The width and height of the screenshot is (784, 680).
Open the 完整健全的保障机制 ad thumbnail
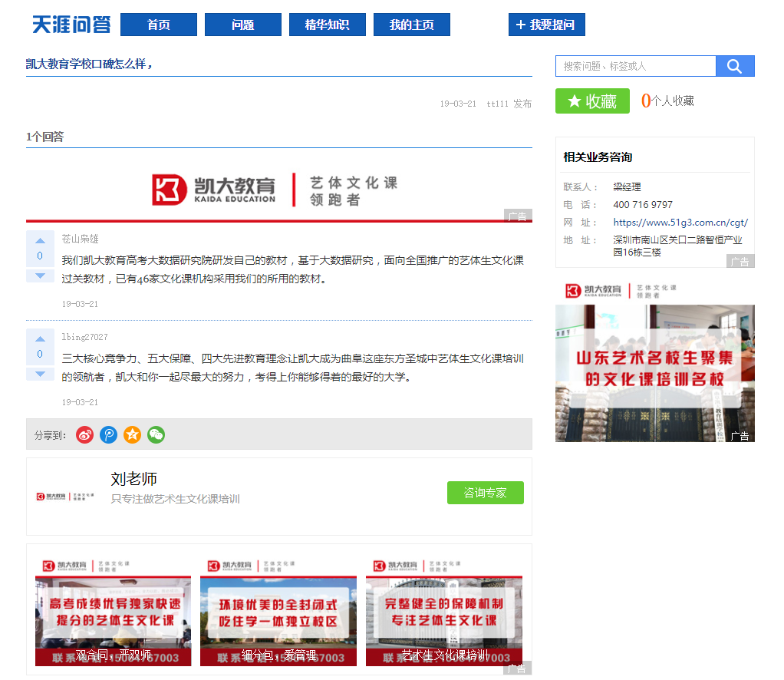point(444,613)
